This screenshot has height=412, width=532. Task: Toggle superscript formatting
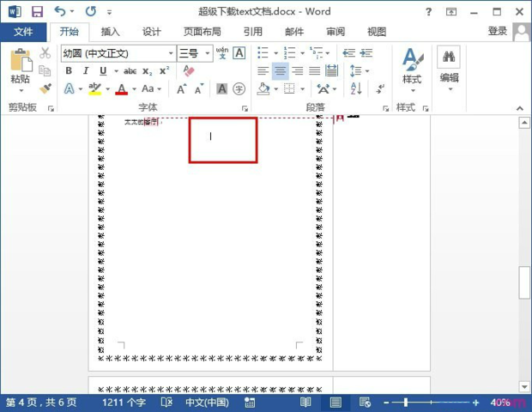(164, 70)
